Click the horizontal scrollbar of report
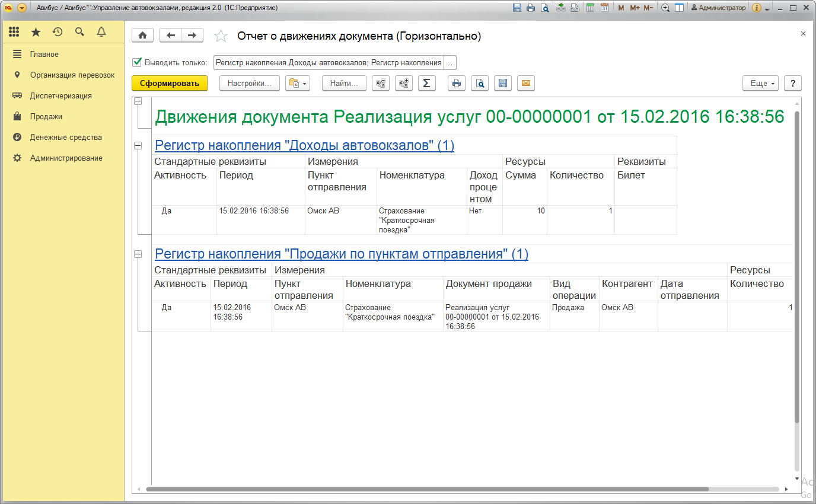The width and height of the screenshot is (816, 504). click(x=427, y=490)
